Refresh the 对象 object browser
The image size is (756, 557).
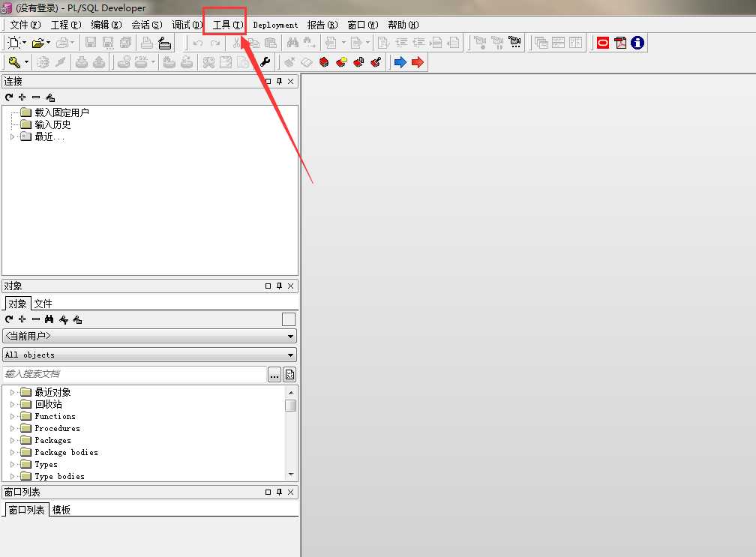pos(9,319)
